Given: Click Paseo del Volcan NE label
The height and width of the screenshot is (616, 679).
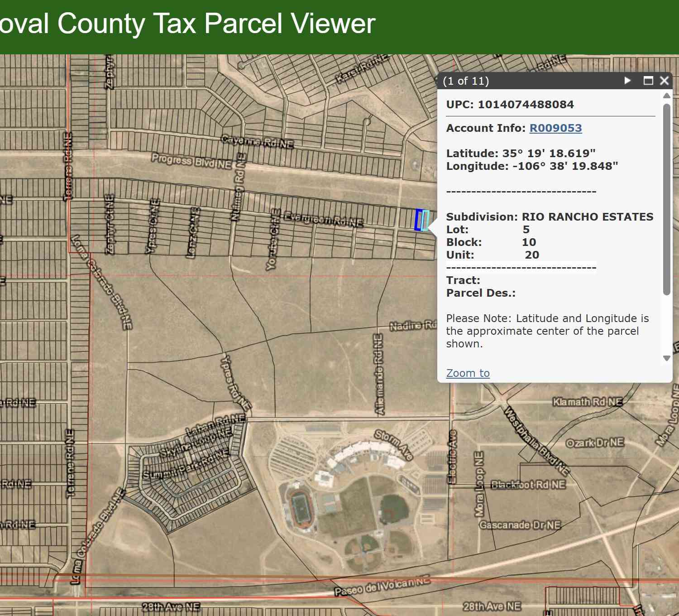Looking at the screenshot, I should click(x=382, y=585).
